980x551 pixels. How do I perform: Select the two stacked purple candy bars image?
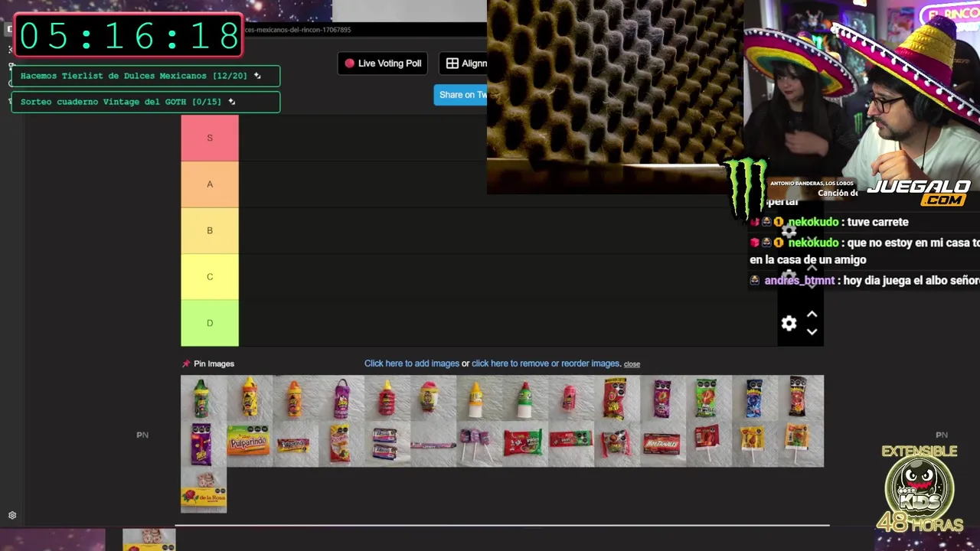tap(387, 444)
